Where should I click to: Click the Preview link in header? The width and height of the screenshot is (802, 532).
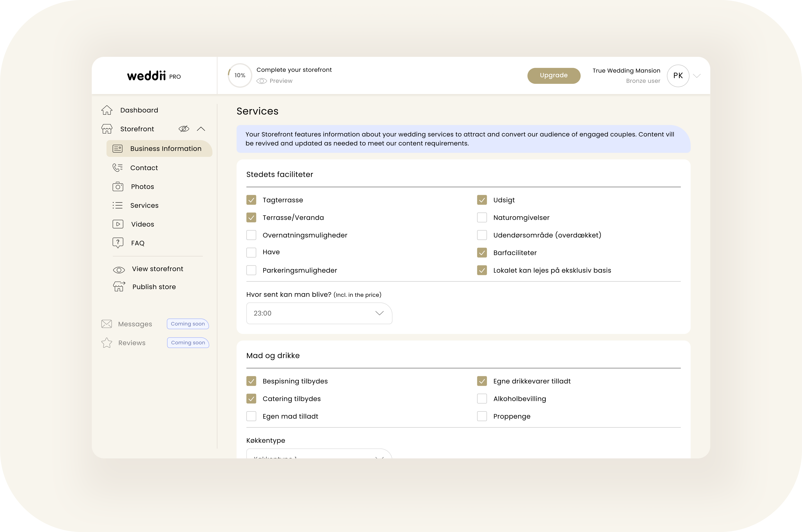275,81
